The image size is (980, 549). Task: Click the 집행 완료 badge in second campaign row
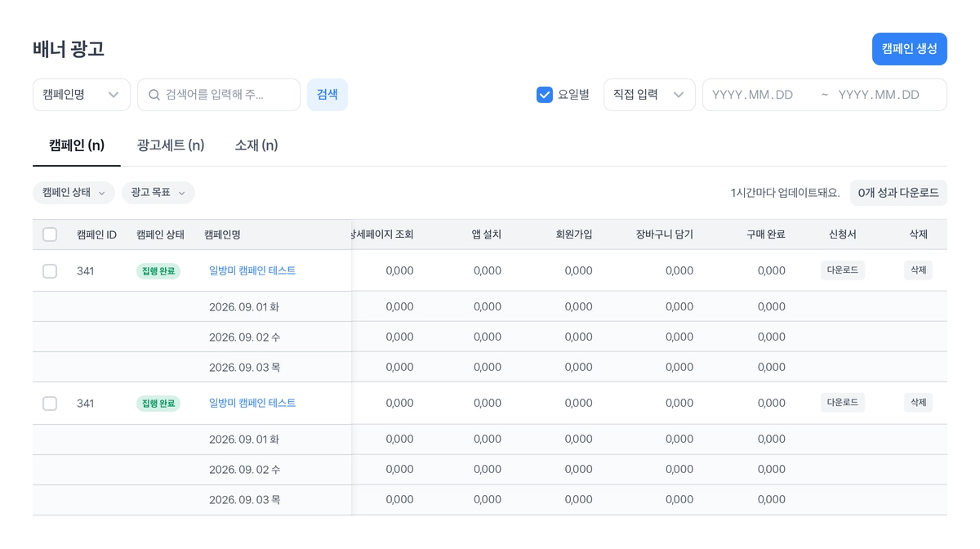tap(158, 403)
